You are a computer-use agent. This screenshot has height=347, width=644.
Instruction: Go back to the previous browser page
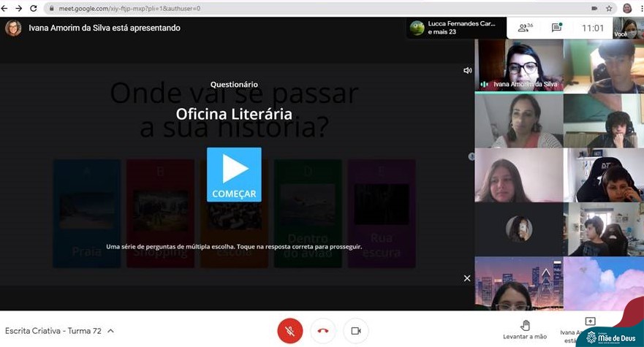point(6,8)
